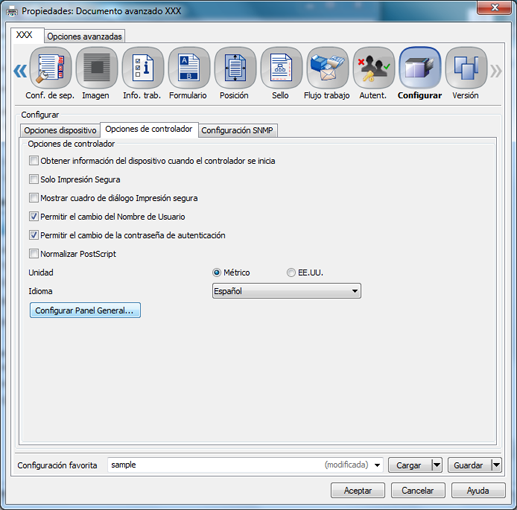Expand the Configuración favorita dropdown arrow
Screen dimensions: 517x510
pyautogui.click(x=377, y=465)
